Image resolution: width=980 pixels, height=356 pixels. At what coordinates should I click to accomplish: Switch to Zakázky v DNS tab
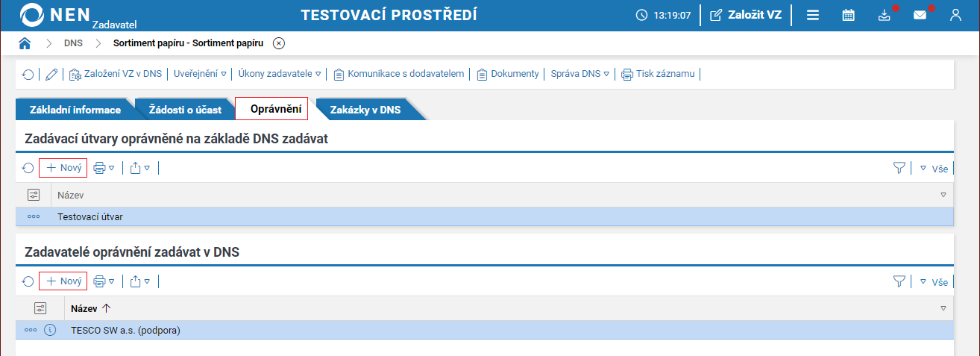365,110
